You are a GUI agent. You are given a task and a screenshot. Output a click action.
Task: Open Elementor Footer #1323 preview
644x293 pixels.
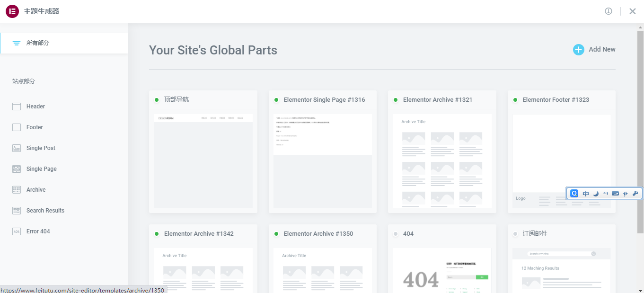[x=561, y=161]
